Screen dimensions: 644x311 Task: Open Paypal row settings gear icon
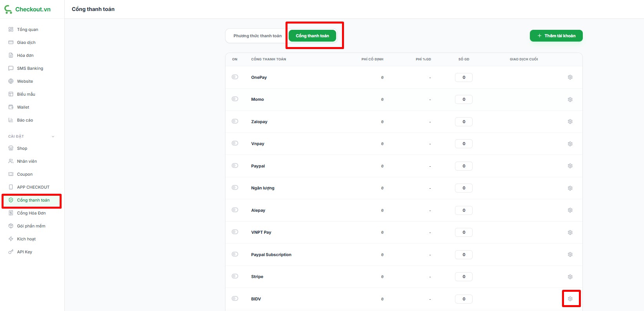tap(570, 166)
